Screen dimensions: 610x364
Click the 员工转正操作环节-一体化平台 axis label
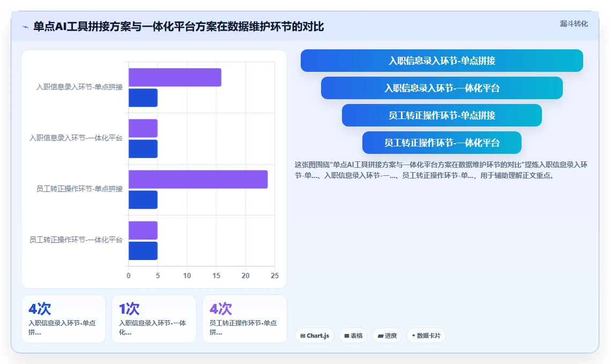[x=76, y=240]
